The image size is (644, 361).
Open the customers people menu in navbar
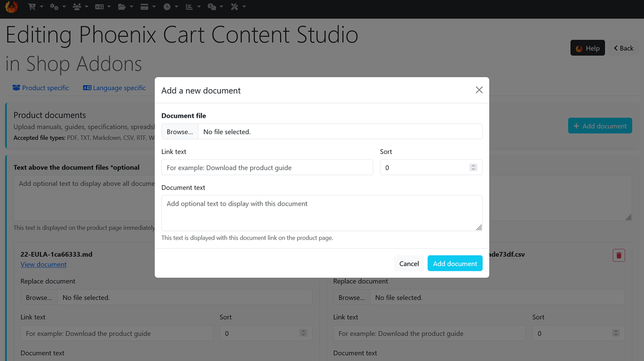tap(80, 7)
